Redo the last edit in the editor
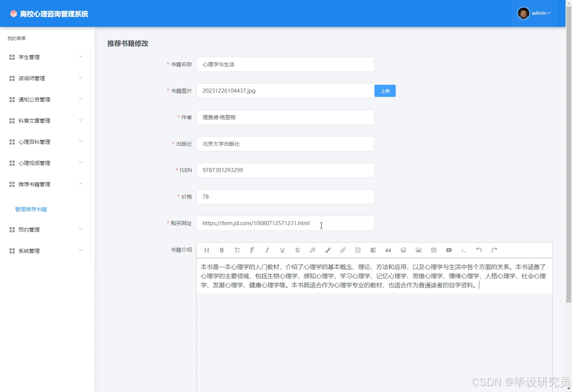 tap(494, 250)
